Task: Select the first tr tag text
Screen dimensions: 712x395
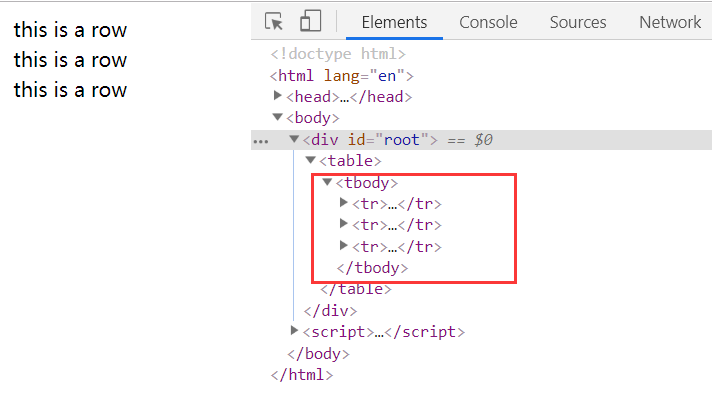Action: [397, 204]
